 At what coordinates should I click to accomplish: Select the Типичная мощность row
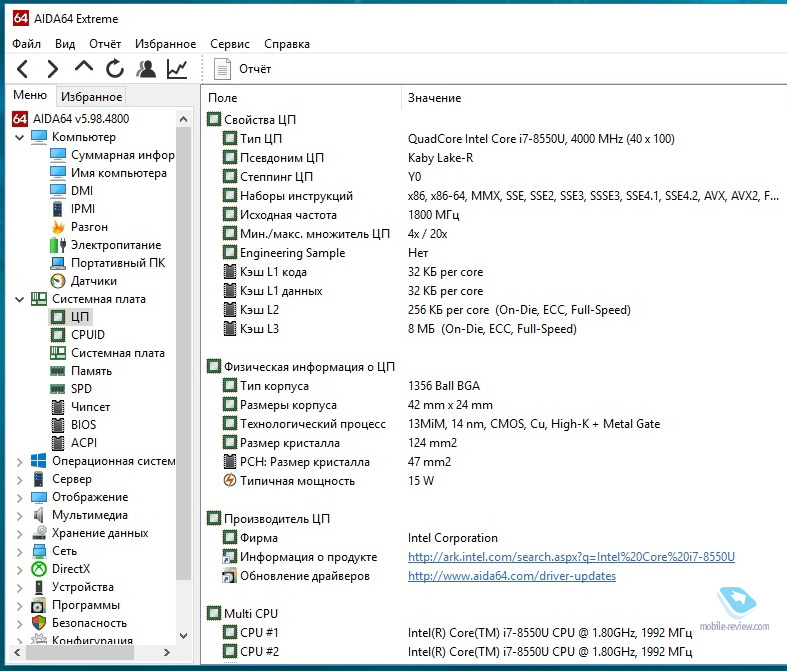[x=494, y=481]
